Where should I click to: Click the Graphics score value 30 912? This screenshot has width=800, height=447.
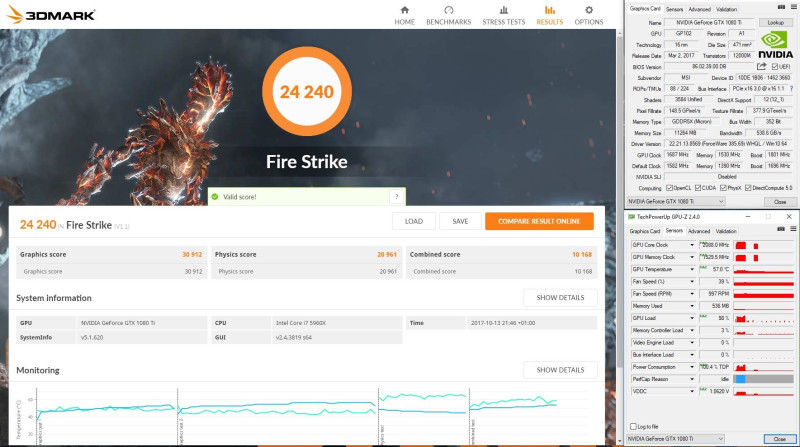coord(192,254)
